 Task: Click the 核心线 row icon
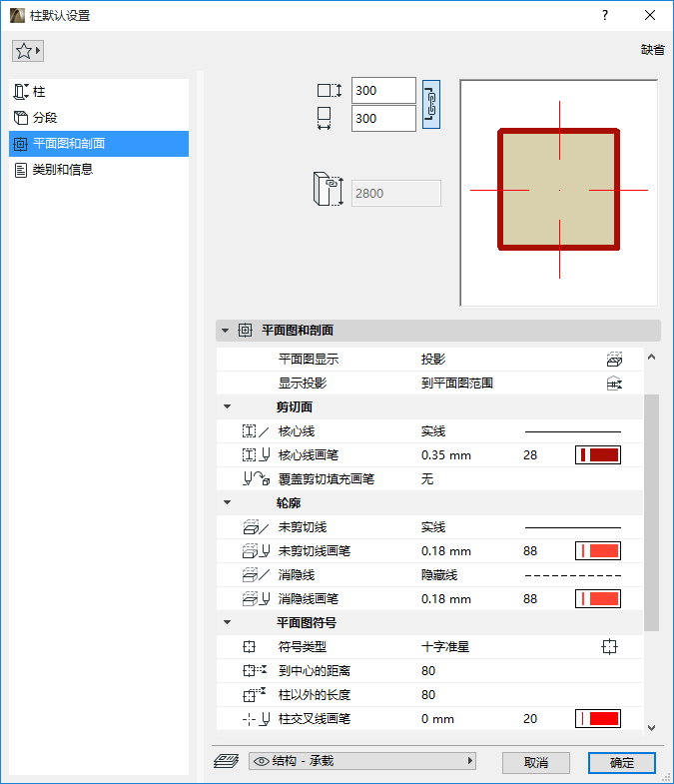(x=256, y=431)
